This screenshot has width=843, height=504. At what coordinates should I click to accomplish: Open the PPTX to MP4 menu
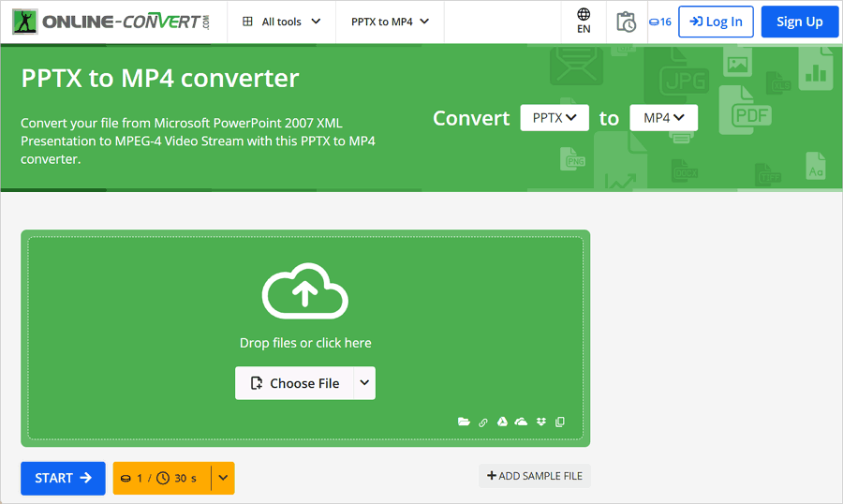click(390, 22)
